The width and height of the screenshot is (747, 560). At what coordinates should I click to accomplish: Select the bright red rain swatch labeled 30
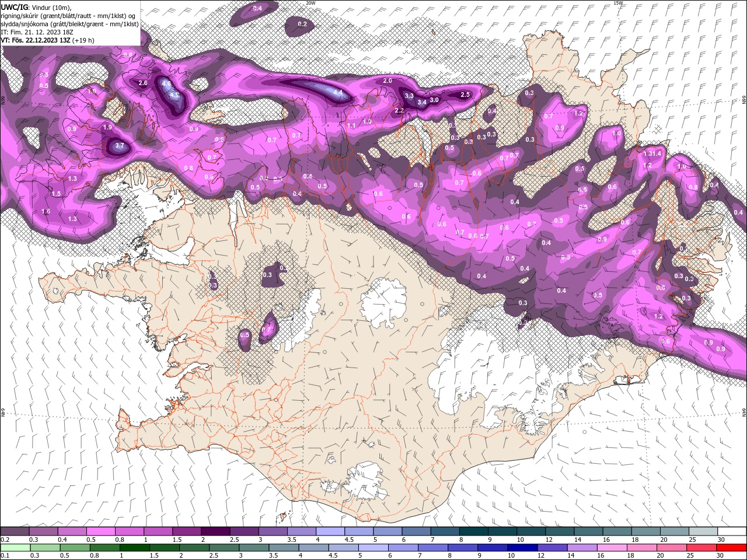click(731, 548)
